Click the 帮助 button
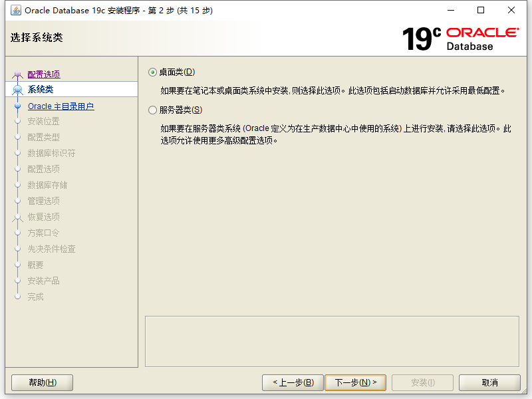 (41, 382)
